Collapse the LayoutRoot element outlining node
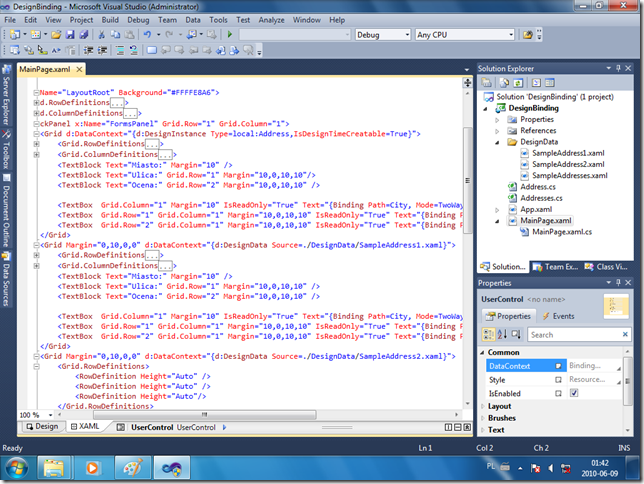 click(37, 93)
